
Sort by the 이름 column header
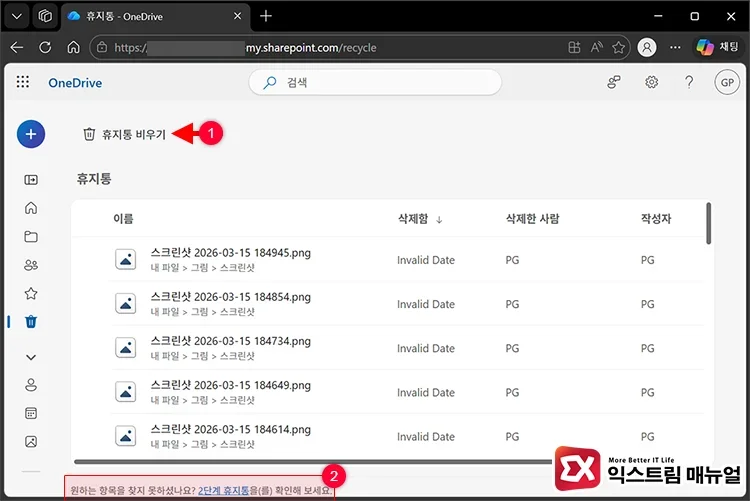123,219
